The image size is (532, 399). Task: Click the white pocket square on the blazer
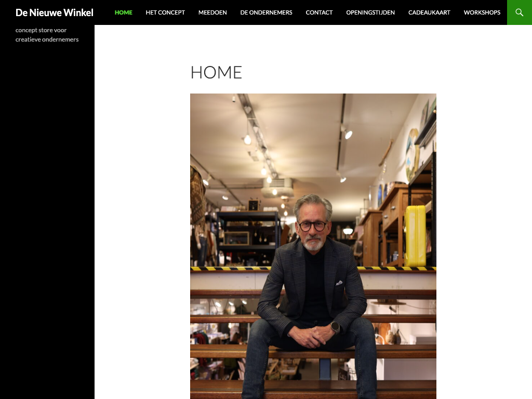(339, 283)
